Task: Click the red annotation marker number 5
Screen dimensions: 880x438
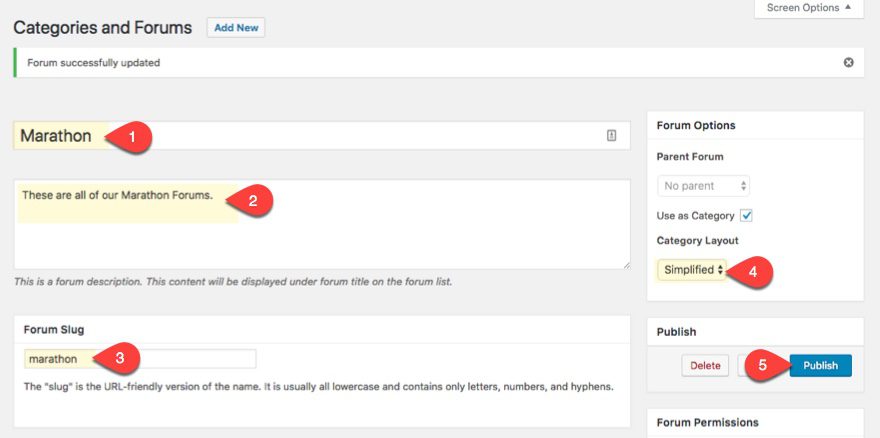Action: tap(762, 366)
